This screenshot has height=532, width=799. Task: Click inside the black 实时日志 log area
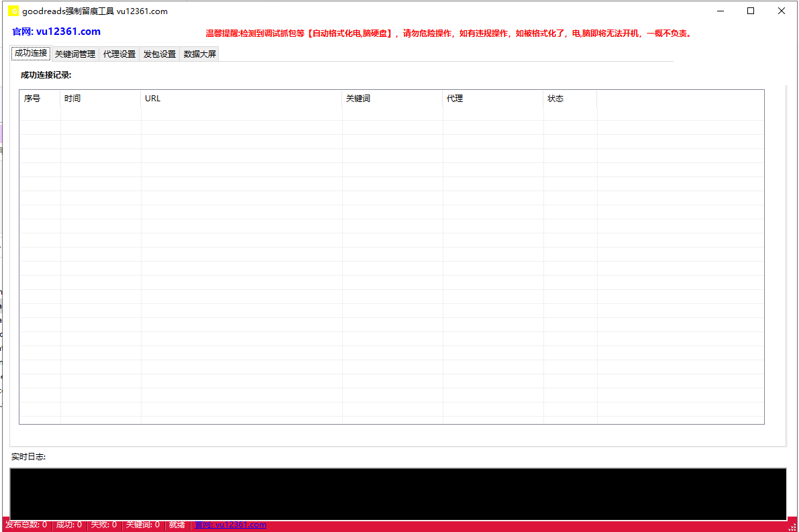click(397, 494)
